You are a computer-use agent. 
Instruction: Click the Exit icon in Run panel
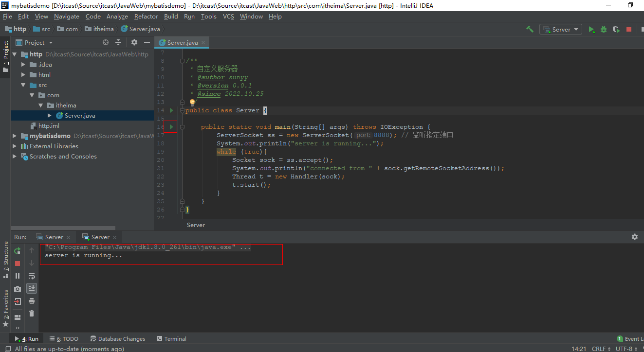coord(18,301)
